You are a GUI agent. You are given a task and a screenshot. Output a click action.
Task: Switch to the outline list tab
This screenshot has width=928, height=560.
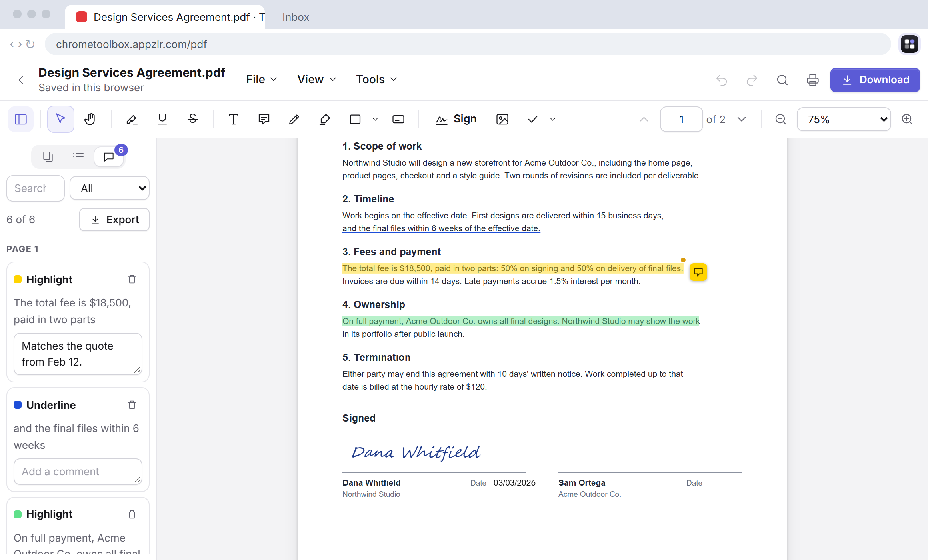pyautogui.click(x=78, y=157)
